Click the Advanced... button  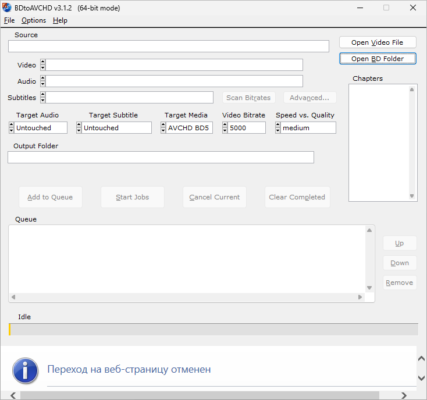coord(309,98)
